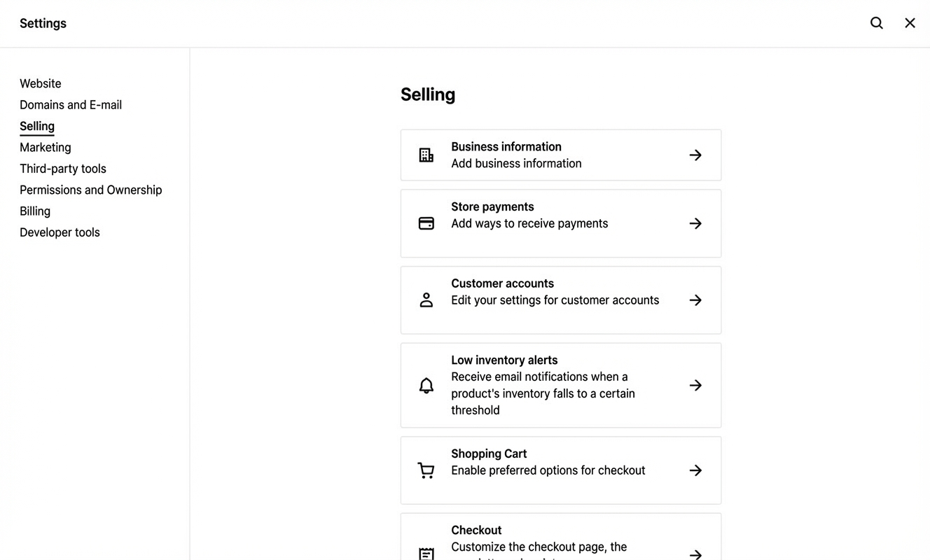Open Billing settings
Image resolution: width=930 pixels, height=560 pixels.
click(x=35, y=211)
